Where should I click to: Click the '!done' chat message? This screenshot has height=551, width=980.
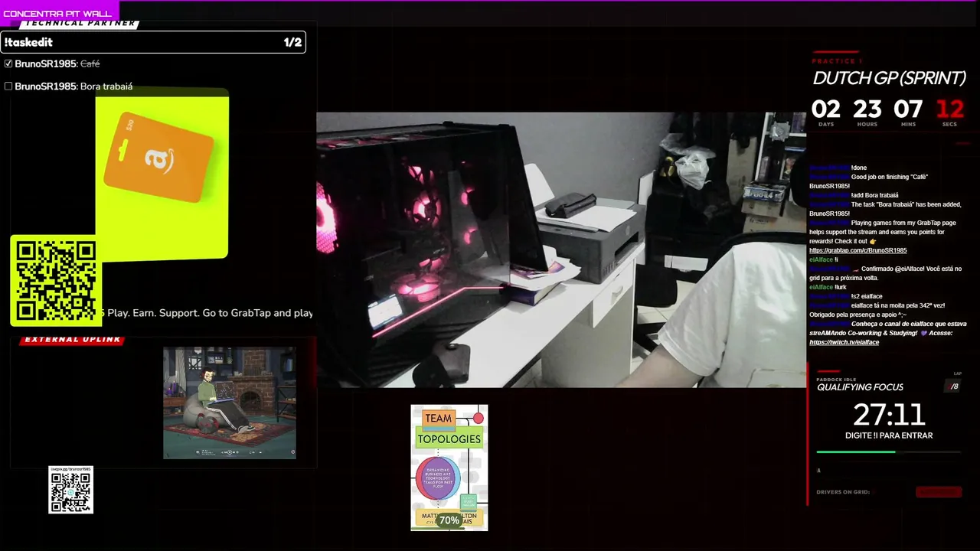pyautogui.click(x=859, y=168)
